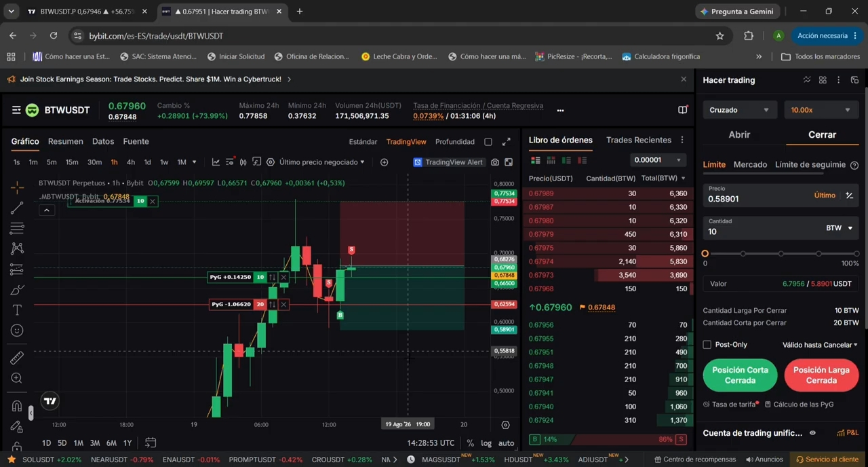The image size is (868, 467).
Task: Open the Trades Recientes tab
Action: click(639, 140)
